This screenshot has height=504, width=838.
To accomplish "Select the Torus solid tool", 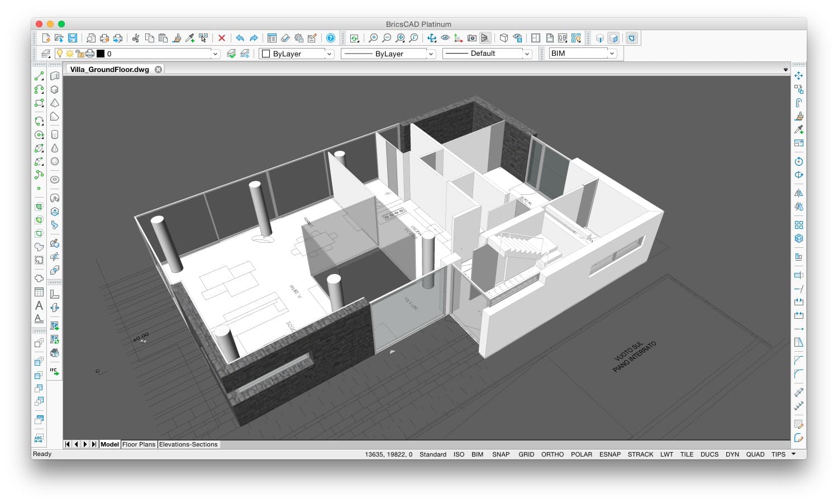I will tap(55, 180).
